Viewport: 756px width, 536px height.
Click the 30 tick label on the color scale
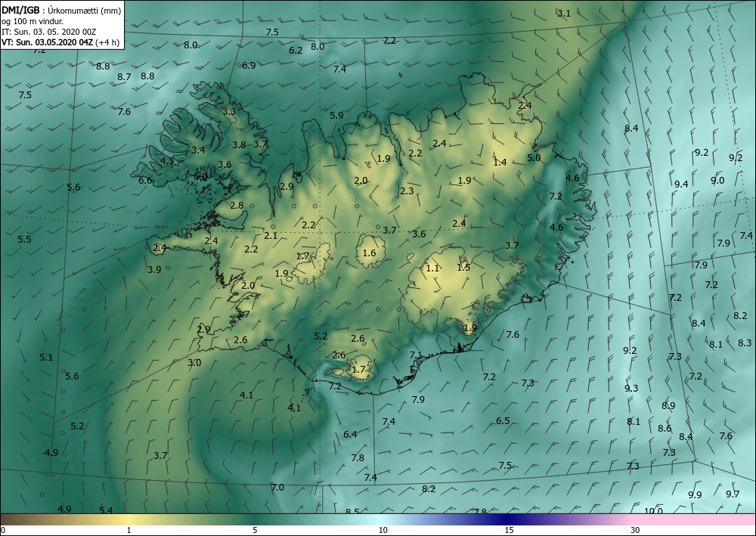coord(636,530)
